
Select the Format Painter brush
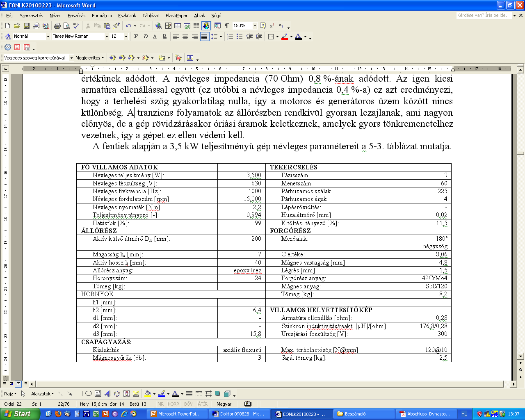(x=116, y=26)
